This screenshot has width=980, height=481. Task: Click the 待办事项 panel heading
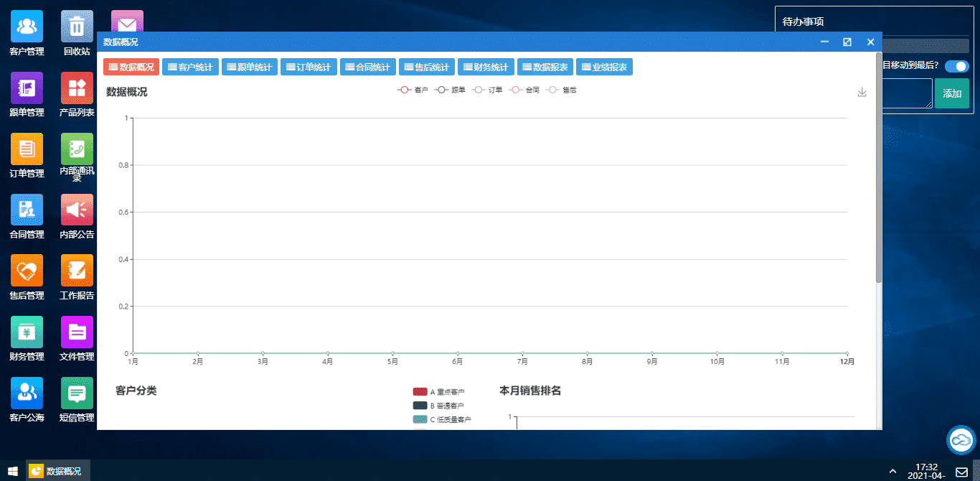coord(803,22)
